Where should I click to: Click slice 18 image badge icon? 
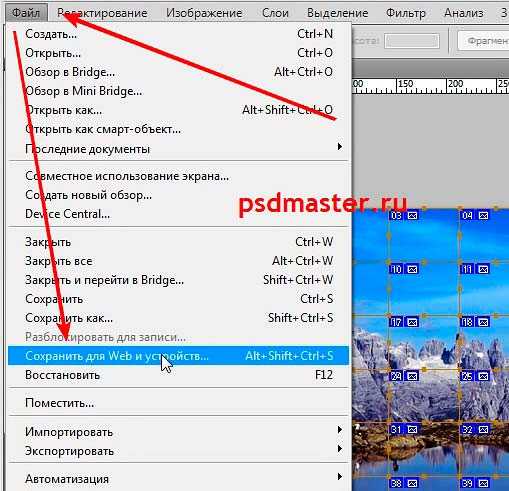(483, 322)
